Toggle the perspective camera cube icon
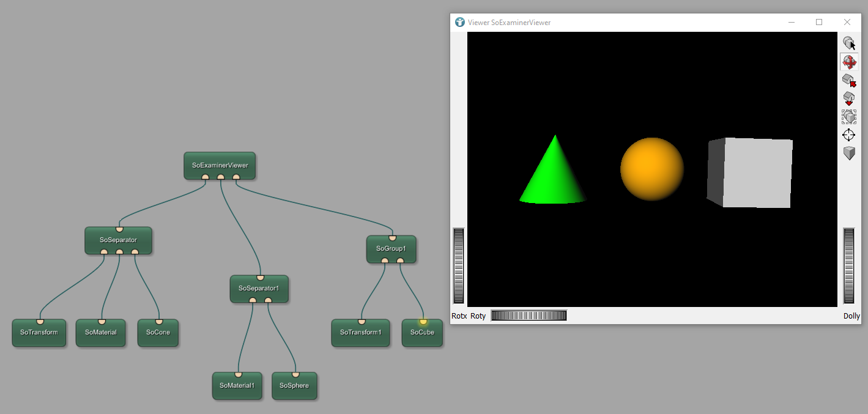Image resolution: width=868 pixels, height=414 pixels. pyautogui.click(x=849, y=153)
